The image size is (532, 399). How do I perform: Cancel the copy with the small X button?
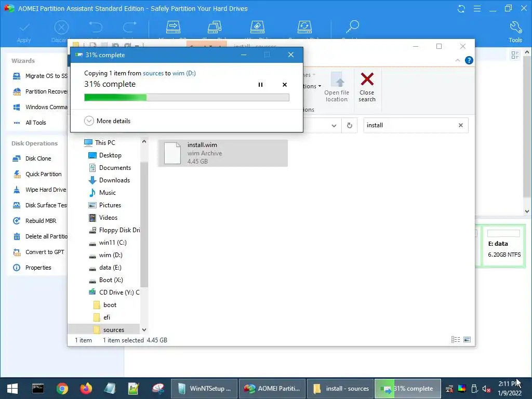285,85
